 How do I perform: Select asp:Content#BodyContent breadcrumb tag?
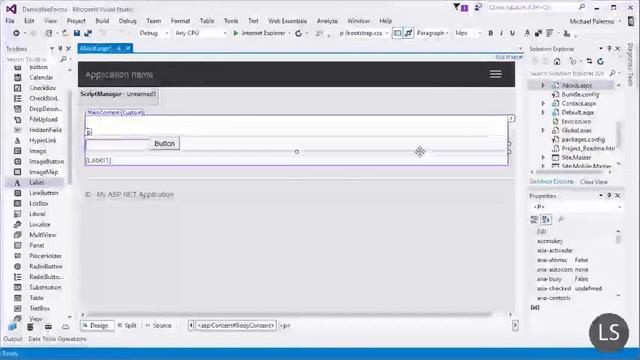tap(236, 325)
